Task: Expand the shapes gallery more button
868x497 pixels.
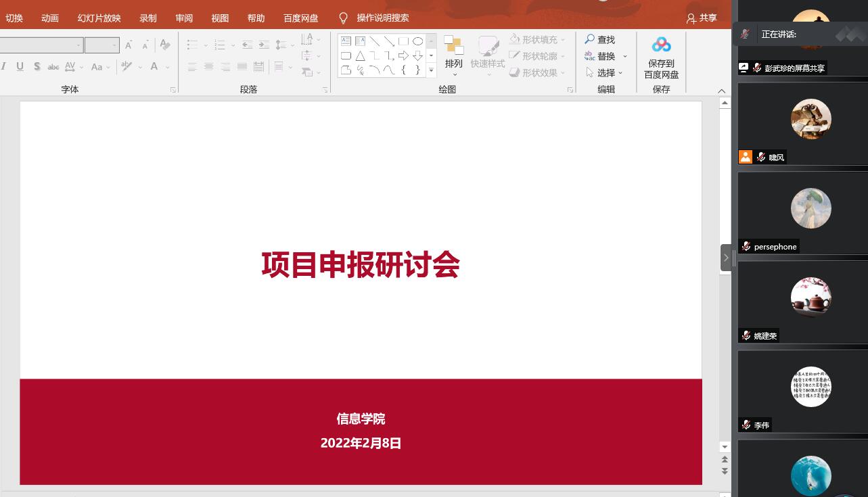Action: click(x=431, y=70)
